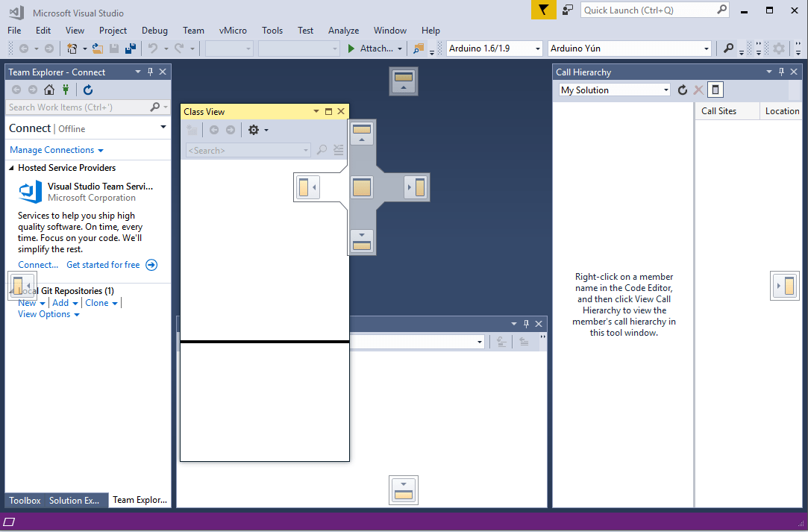Click the New repository link
The width and height of the screenshot is (808, 532).
27,303
